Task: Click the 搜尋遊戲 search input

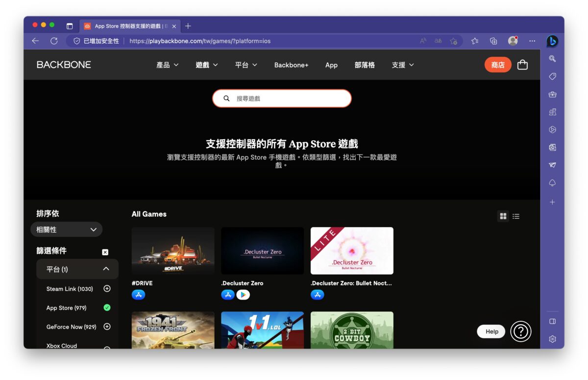Action: [x=282, y=98]
